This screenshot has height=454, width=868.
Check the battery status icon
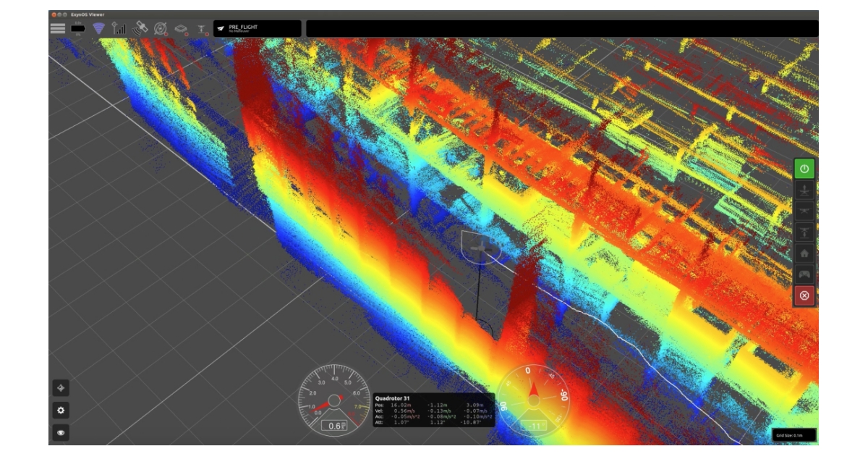[x=78, y=28]
